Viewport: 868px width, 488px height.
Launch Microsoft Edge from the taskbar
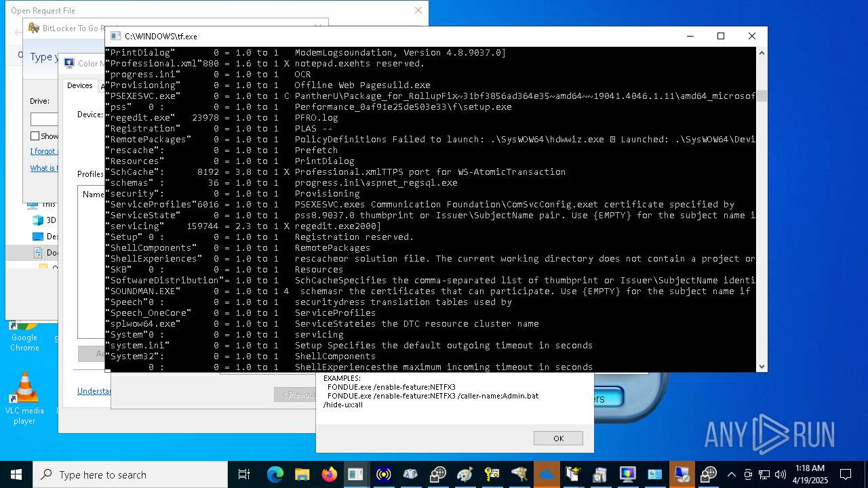pyautogui.click(x=275, y=474)
